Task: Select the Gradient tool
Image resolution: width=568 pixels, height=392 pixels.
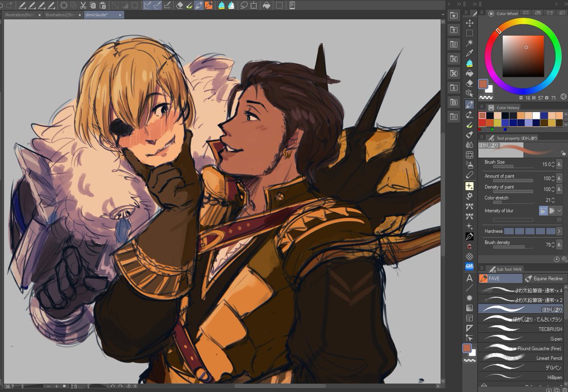Action: [470, 308]
